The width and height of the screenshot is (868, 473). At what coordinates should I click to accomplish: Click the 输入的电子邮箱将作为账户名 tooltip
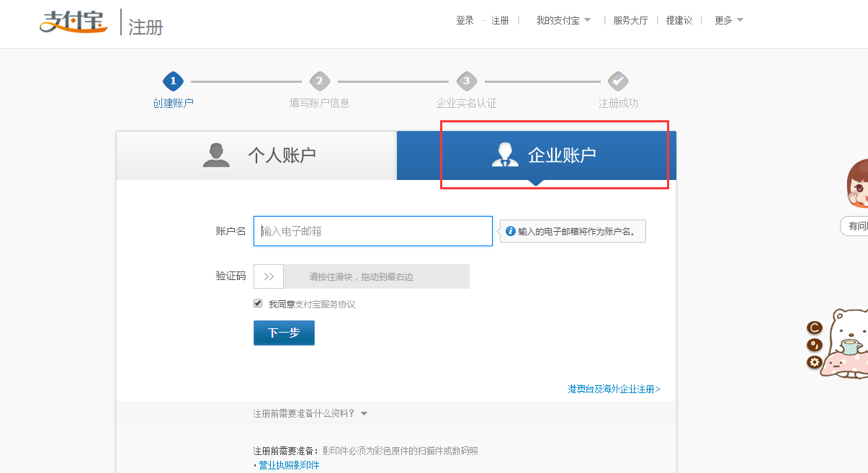pyautogui.click(x=573, y=231)
